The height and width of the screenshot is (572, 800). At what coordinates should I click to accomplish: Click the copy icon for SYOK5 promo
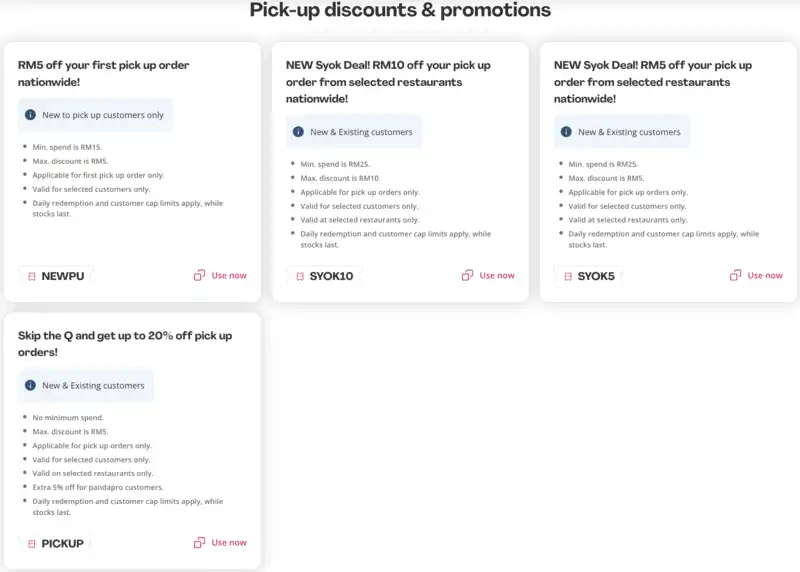click(x=735, y=276)
